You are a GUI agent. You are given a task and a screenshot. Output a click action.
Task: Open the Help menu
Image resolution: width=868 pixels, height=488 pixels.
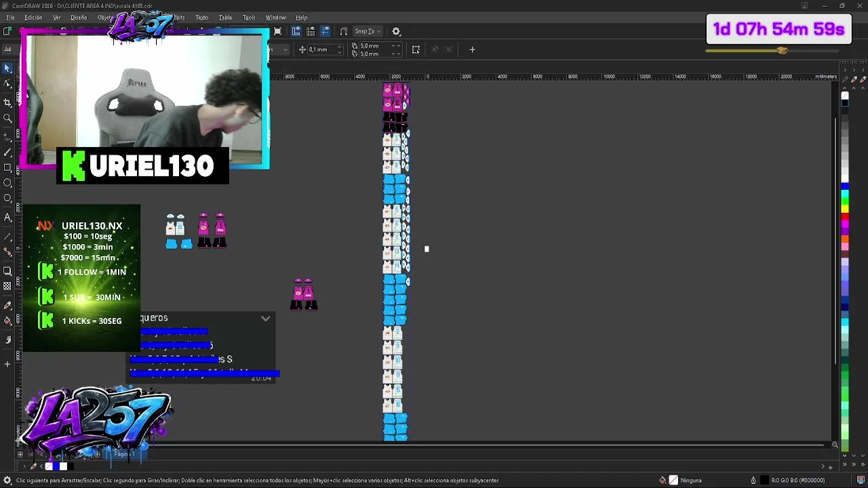click(x=301, y=18)
